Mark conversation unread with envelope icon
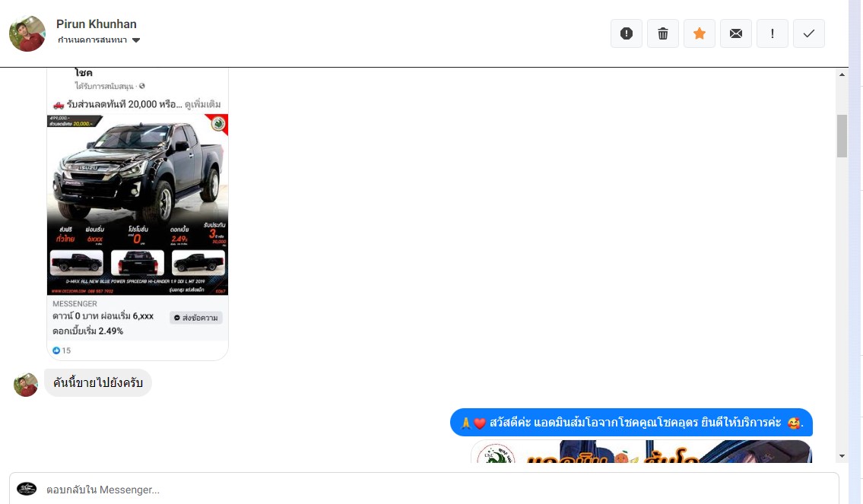Image resolution: width=863 pixels, height=504 pixels. pos(736,33)
